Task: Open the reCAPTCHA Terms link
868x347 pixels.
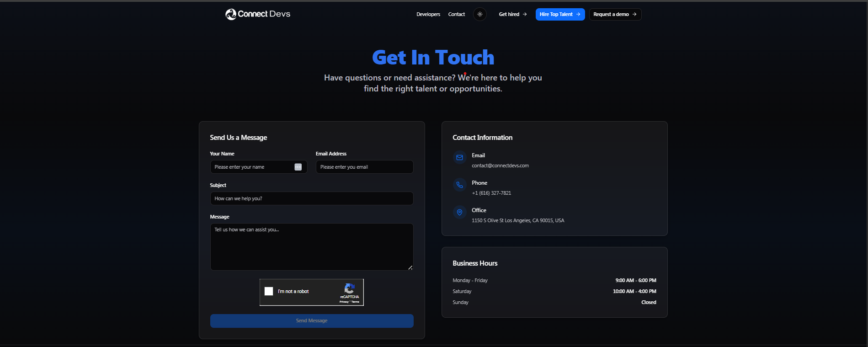Action: point(356,302)
